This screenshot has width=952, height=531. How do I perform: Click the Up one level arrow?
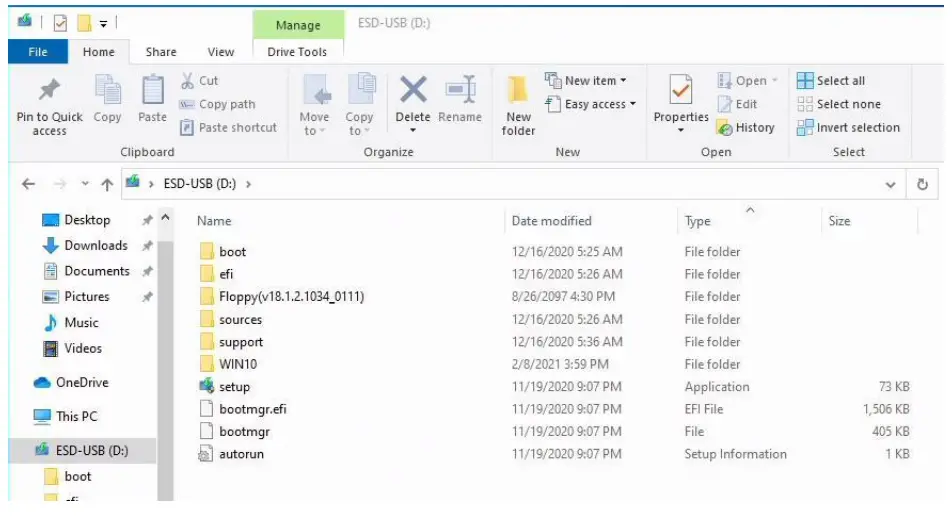click(107, 184)
